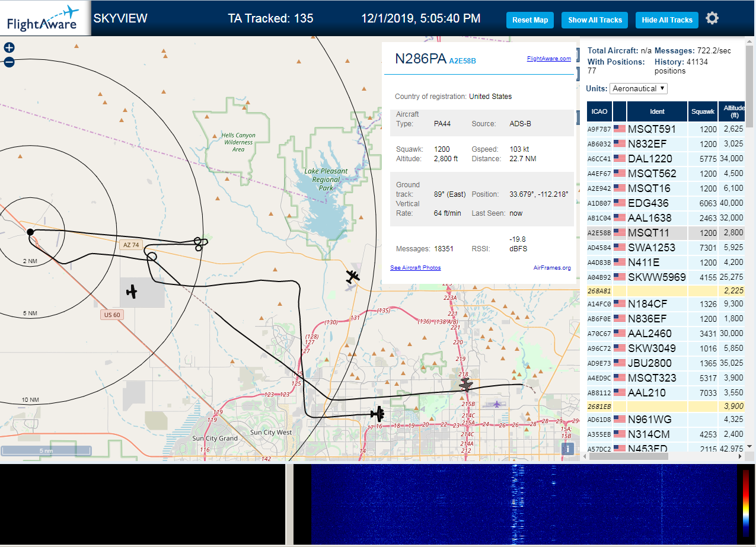
Task: Select the SWA1253 aircraft row
Action: [x=666, y=247]
